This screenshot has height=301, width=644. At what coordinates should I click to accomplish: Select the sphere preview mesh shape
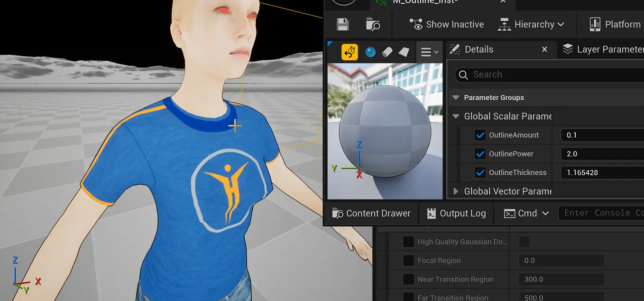(370, 51)
